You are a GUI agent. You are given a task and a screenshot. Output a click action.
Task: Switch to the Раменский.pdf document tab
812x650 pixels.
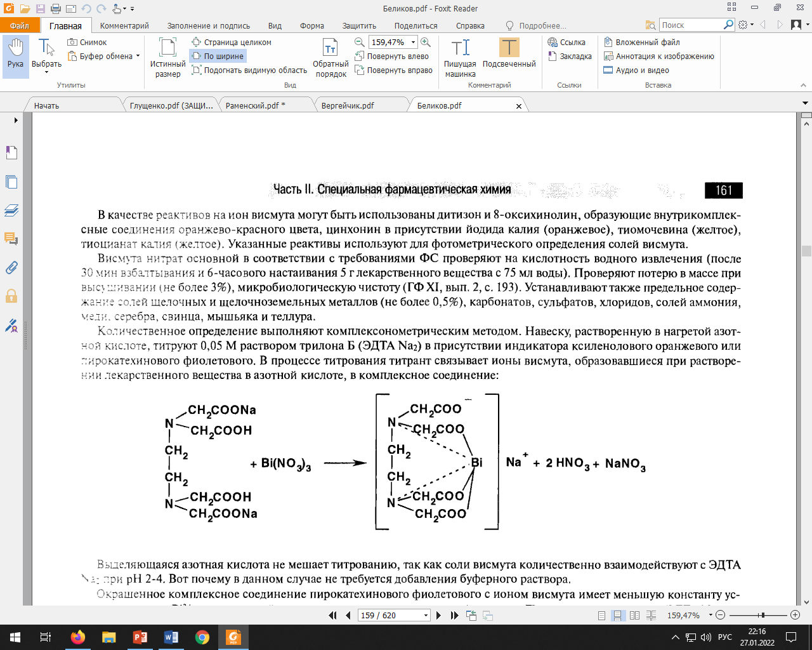point(256,106)
